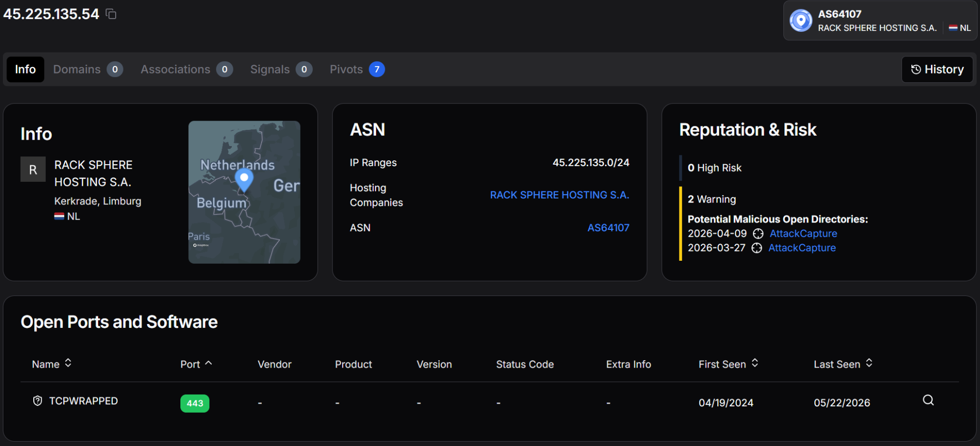Click the map location pin marker

244,180
